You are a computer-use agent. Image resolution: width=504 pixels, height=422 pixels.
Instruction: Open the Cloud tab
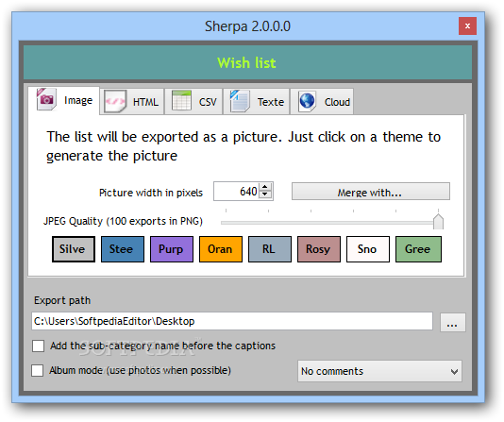(322, 102)
